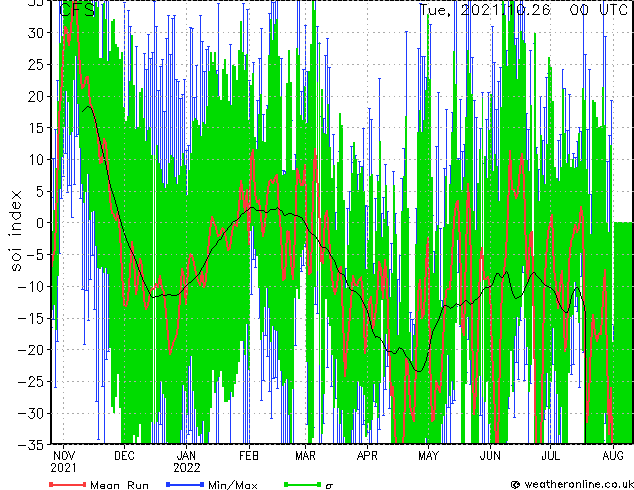Click the 'soi index' y-axis title
Viewport: 634px width, 490px height.
(15, 231)
